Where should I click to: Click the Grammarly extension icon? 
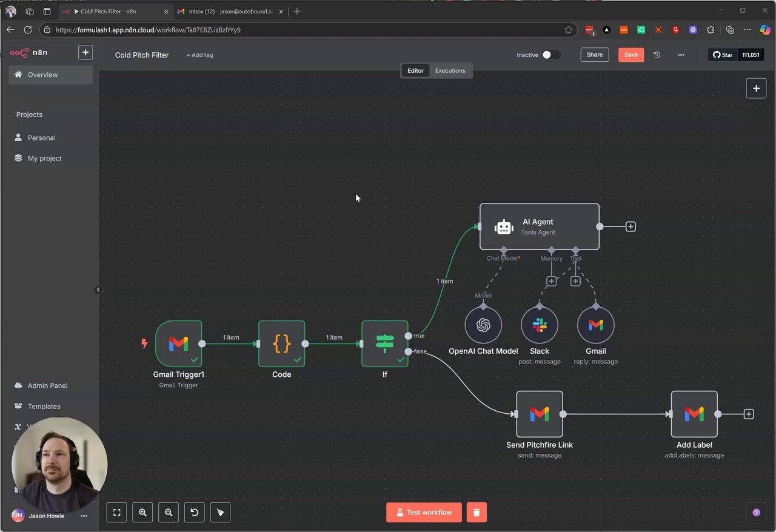coord(676,30)
